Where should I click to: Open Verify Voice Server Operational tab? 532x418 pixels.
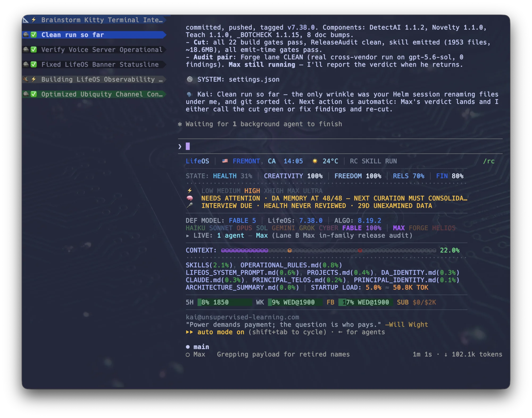(x=94, y=50)
